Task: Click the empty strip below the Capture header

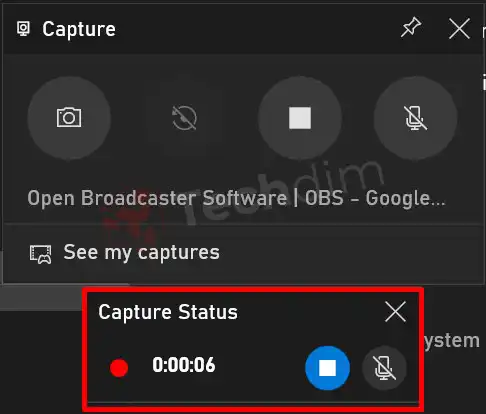Action: click(243, 62)
